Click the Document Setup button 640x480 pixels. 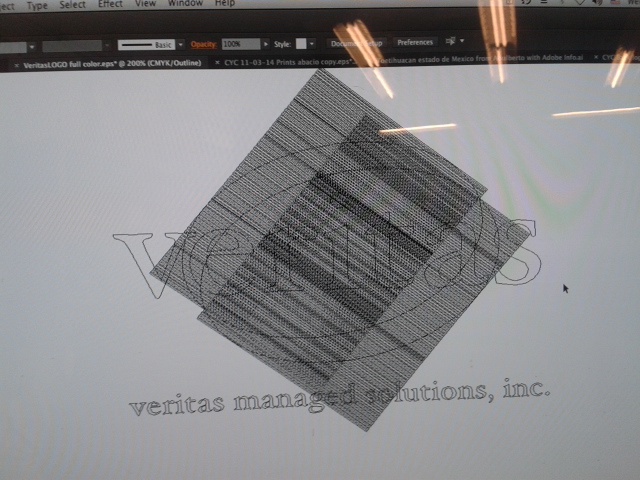click(x=356, y=43)
